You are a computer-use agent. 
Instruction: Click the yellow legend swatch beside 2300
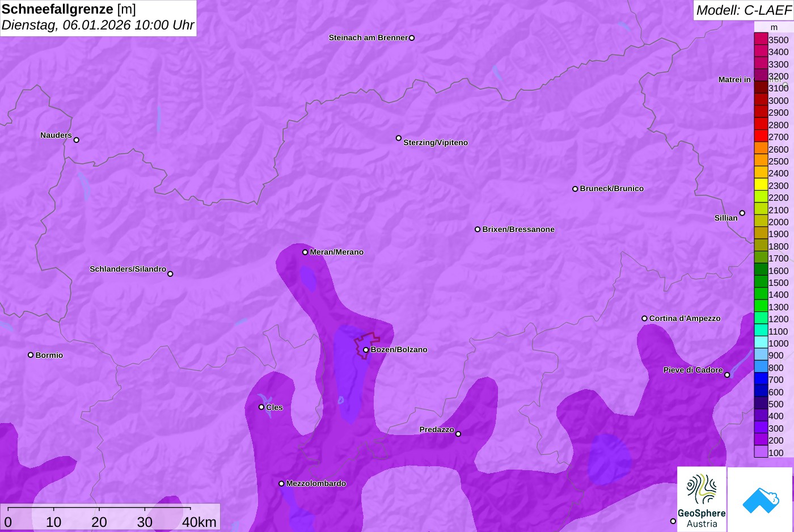761,185
